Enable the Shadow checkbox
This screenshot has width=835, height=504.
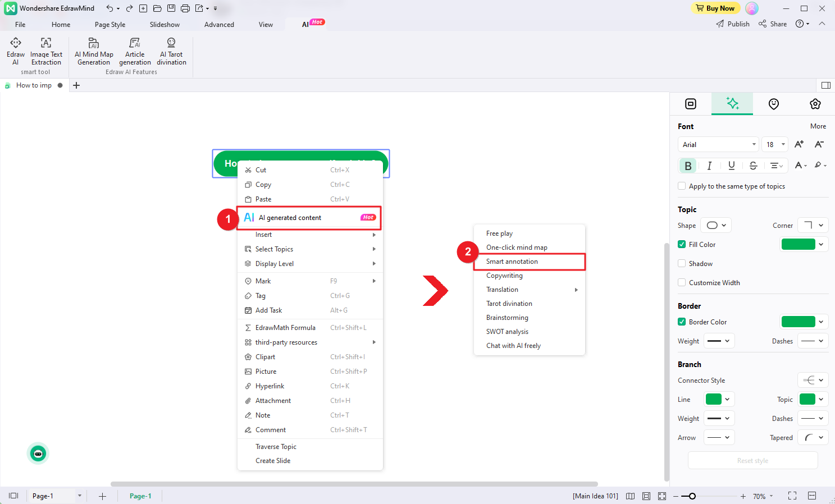click(x=682, y=263)
